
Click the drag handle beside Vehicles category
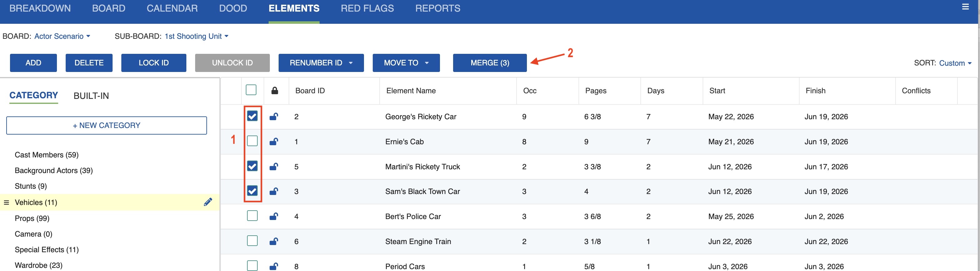6,202
